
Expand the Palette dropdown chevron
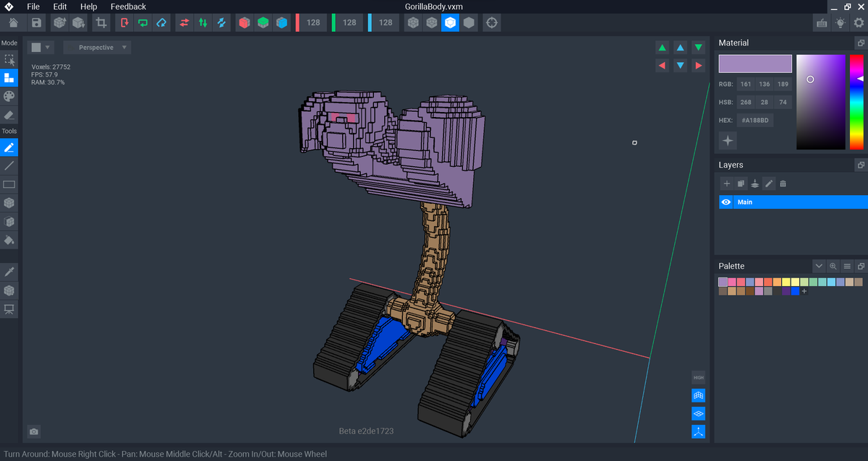819,267
